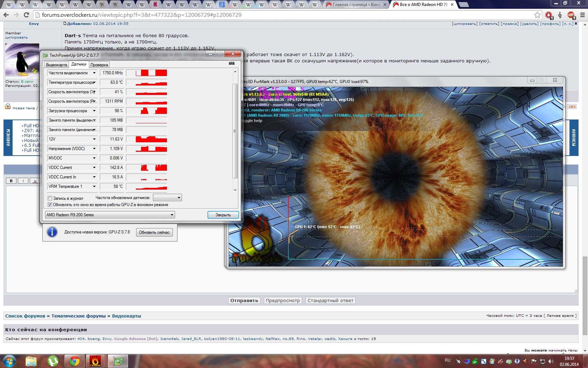
Task: Select the 'Все о AMD Radeon HD' browser tab
Action: tap(423, 5)
